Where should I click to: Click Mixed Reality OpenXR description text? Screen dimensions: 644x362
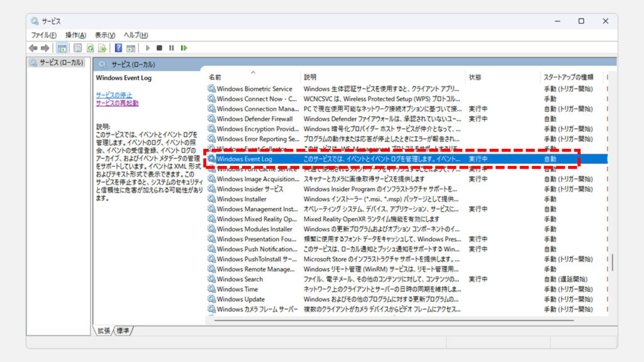click(x=371, y=219)
